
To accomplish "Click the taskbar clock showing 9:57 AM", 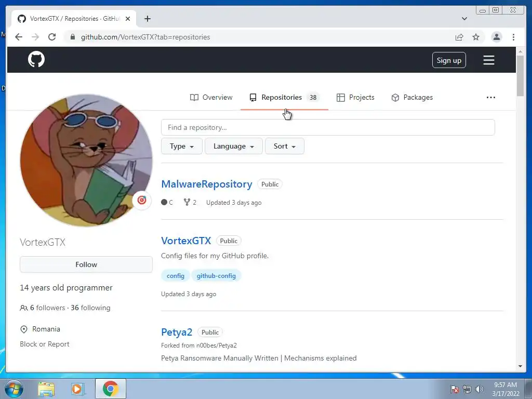I will [x=505, y=389].
